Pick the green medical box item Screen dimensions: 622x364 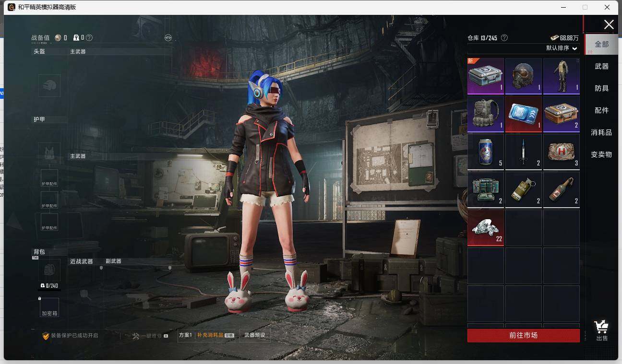(486, 189)
